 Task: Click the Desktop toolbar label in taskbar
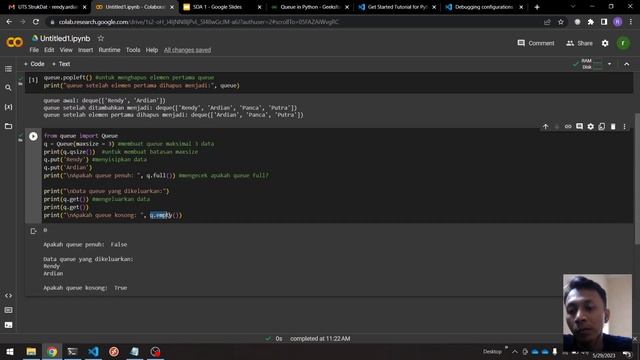pyautogui.click(x=492, y=352)
